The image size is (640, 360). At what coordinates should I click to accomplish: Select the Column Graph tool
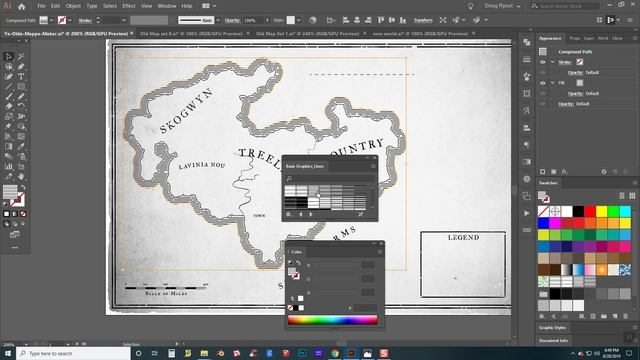9,166
